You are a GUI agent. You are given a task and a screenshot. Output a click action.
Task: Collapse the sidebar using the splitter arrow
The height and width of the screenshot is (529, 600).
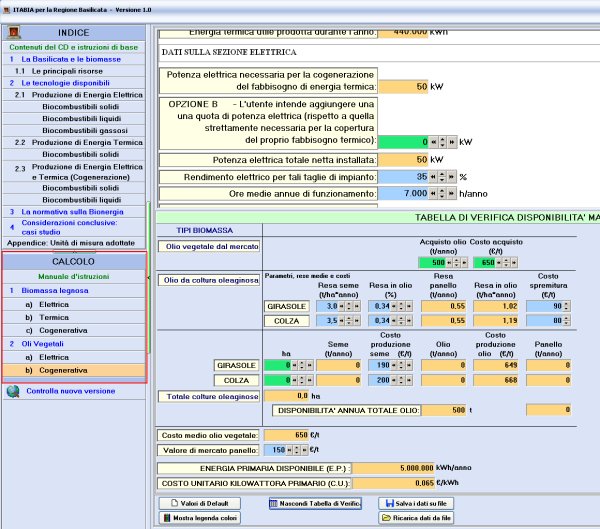pyautogui.click(x=148, y=277)
